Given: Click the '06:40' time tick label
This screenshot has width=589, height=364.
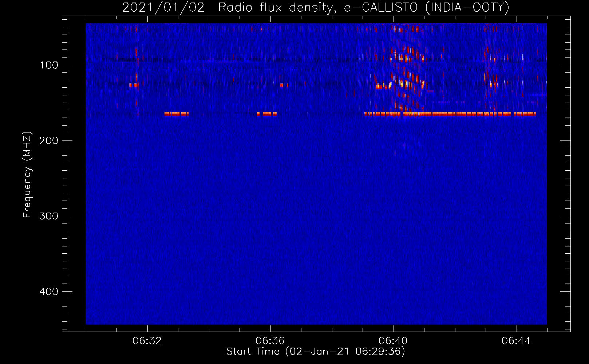Looking at the screenshot, I should click(393, 341).
